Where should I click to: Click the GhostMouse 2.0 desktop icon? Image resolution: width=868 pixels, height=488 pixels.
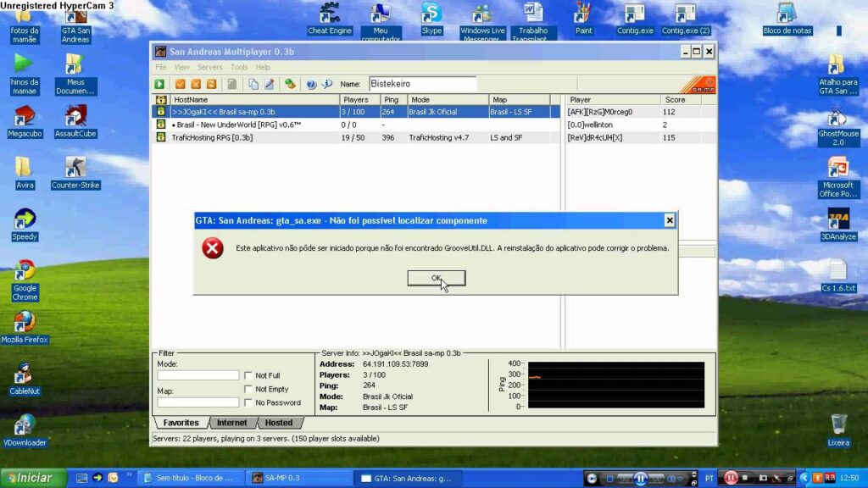coord(838,126)
